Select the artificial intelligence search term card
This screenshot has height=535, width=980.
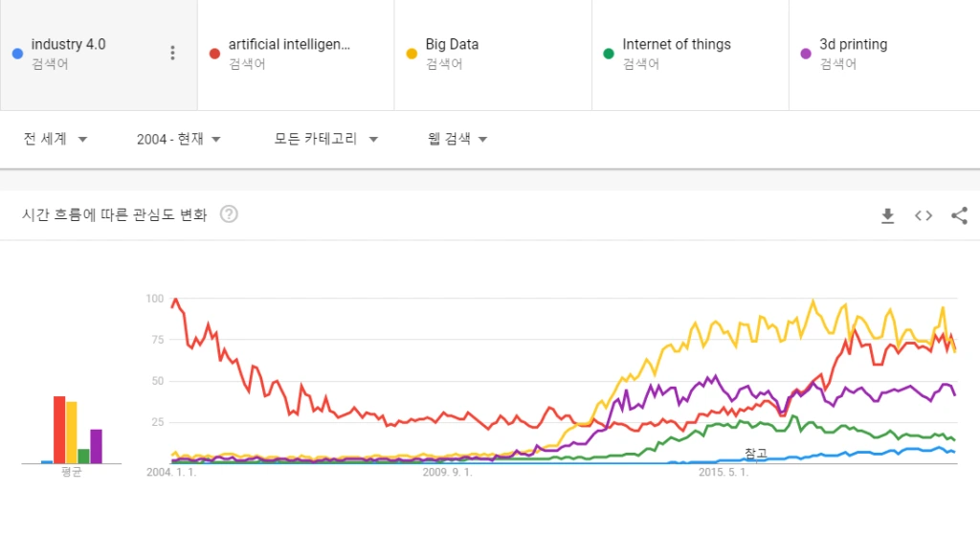pos(296,55)
